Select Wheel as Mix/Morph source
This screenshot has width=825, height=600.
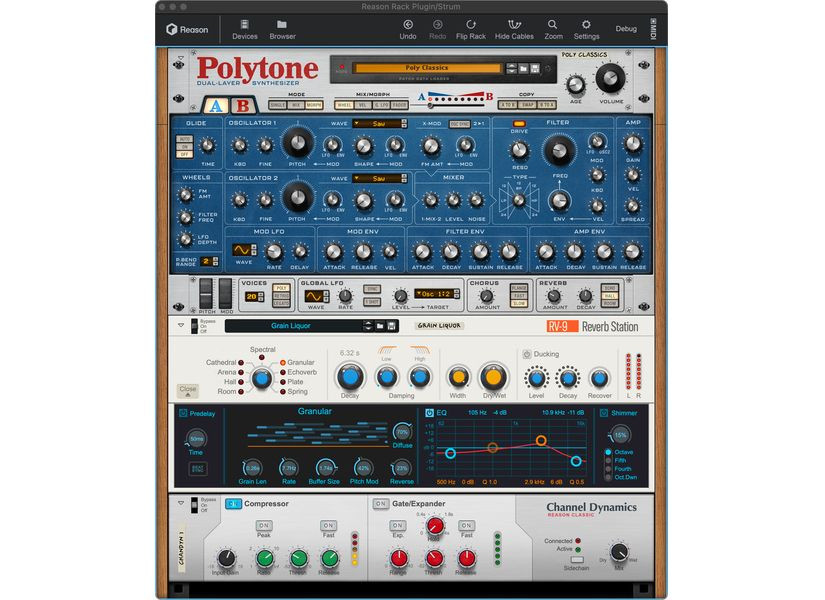click(344, 105)
